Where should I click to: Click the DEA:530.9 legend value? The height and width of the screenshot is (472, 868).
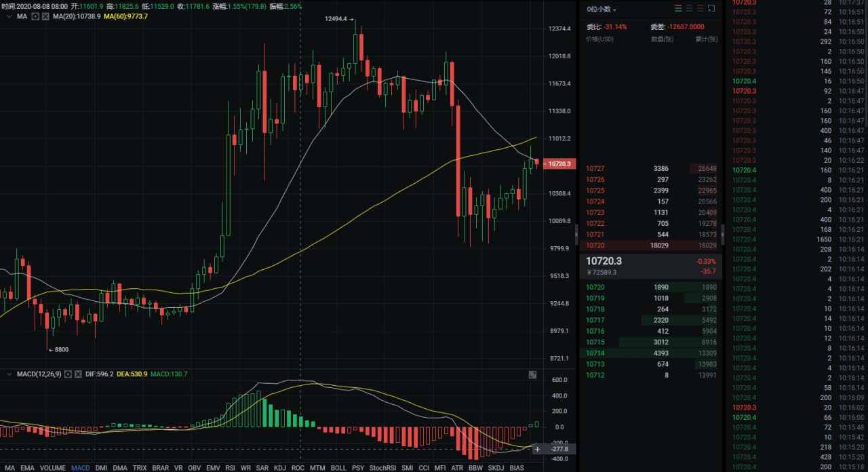pos(132,374)
